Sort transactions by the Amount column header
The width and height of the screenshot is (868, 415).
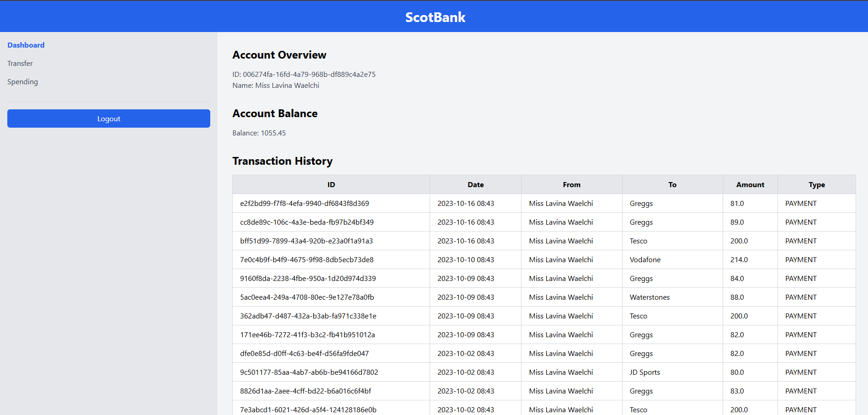click(750, 184)
